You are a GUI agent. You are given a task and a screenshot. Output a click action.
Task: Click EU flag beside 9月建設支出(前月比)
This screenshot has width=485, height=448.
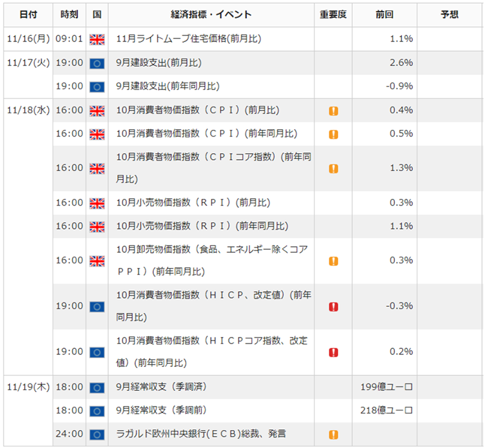tap(97, 63)
